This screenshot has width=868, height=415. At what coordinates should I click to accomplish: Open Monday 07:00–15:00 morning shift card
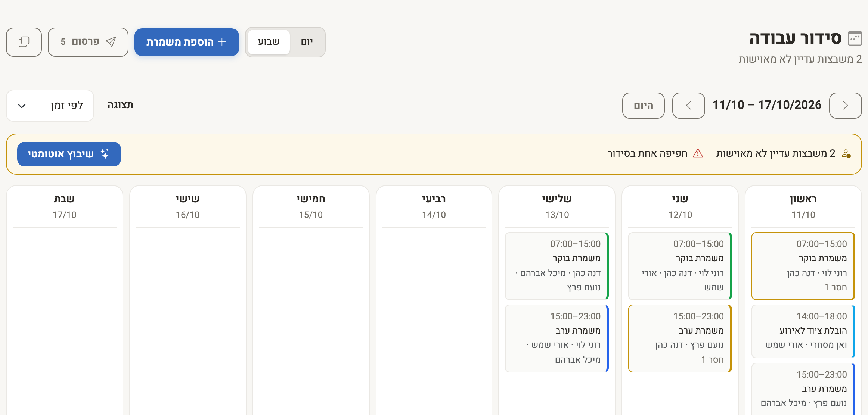[680, 266]
